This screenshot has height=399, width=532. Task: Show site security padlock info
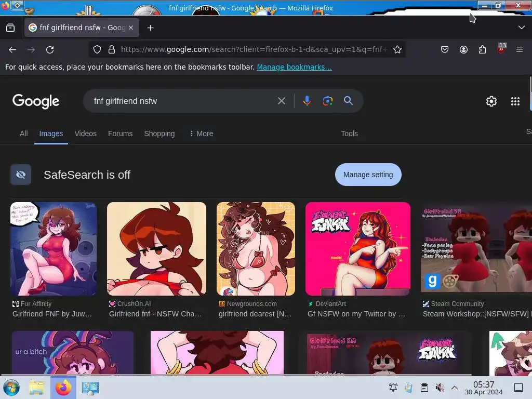[112, 49]
